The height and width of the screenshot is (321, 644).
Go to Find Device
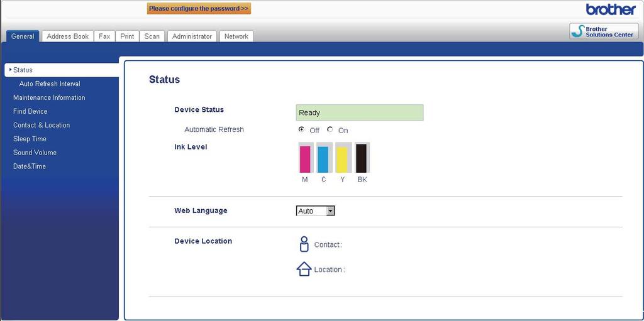[30, 111]
